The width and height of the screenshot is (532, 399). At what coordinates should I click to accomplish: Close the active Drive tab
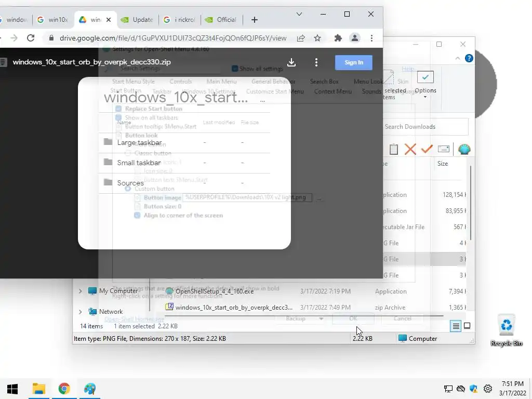click(109, 20)
